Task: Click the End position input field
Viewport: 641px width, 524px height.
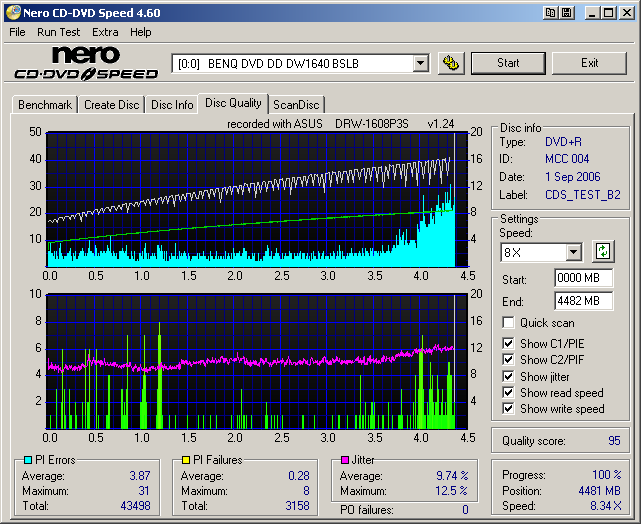Action: [x=583, y=301]
